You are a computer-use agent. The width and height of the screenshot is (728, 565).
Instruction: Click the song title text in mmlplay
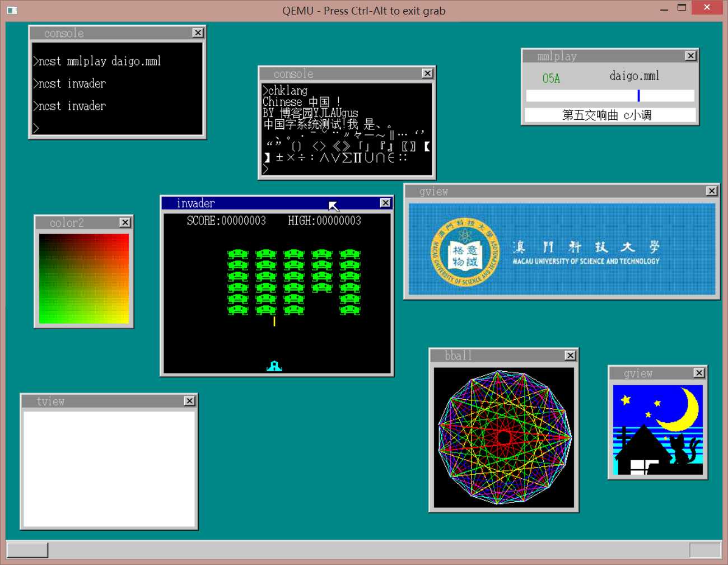pos(607,115)
